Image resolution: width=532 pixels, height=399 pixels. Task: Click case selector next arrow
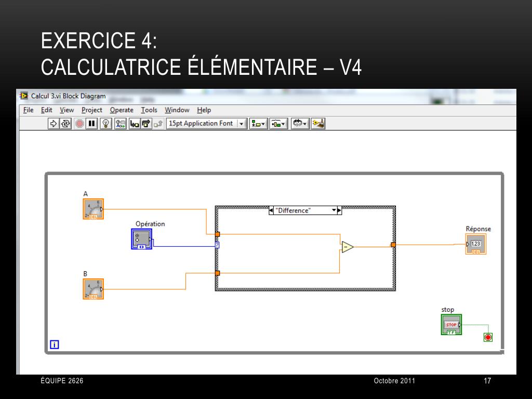[x=339, y=210]
